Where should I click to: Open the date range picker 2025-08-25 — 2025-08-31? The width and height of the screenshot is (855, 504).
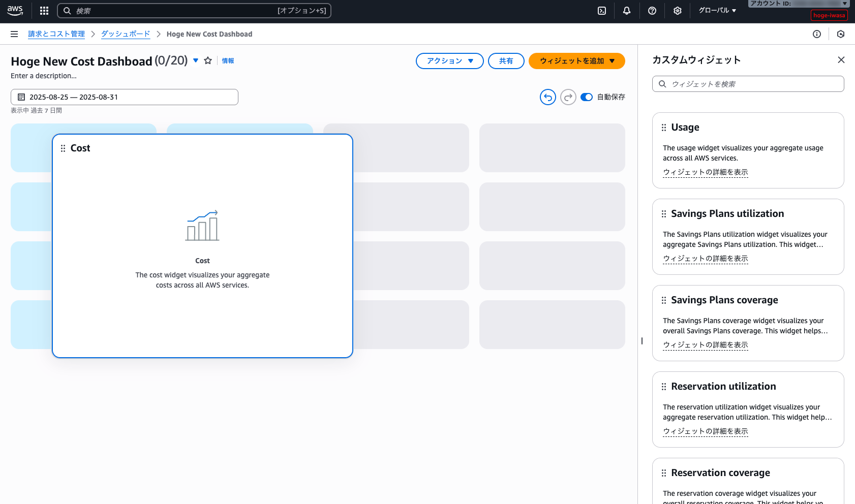pyautogui.click(x=125, y=97)
